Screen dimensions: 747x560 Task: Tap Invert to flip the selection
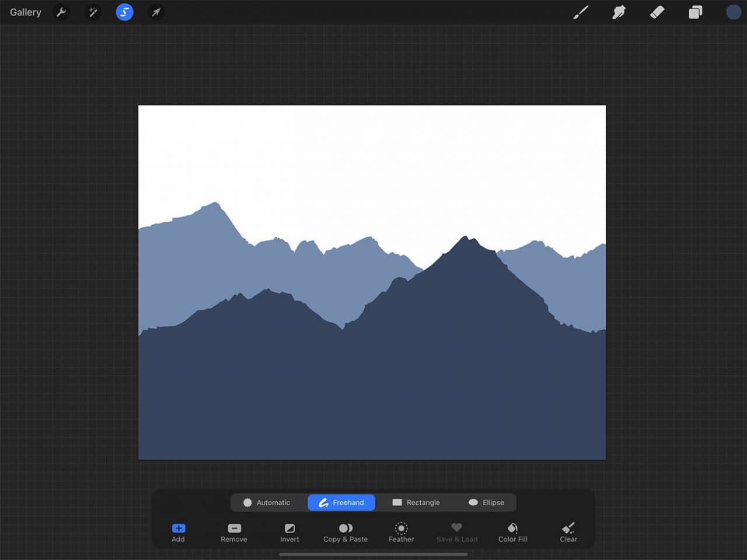(289, 532)
